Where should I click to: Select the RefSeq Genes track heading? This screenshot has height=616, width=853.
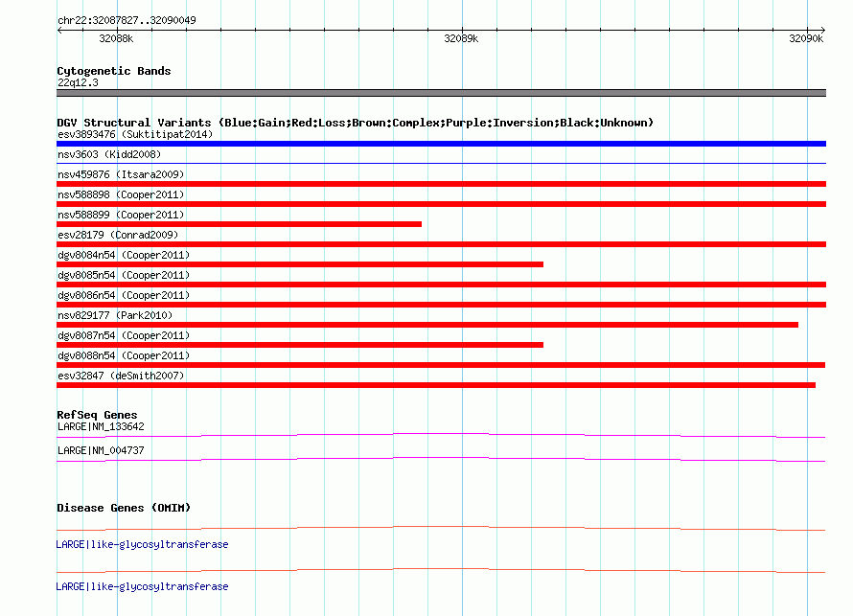coord(97,415)
